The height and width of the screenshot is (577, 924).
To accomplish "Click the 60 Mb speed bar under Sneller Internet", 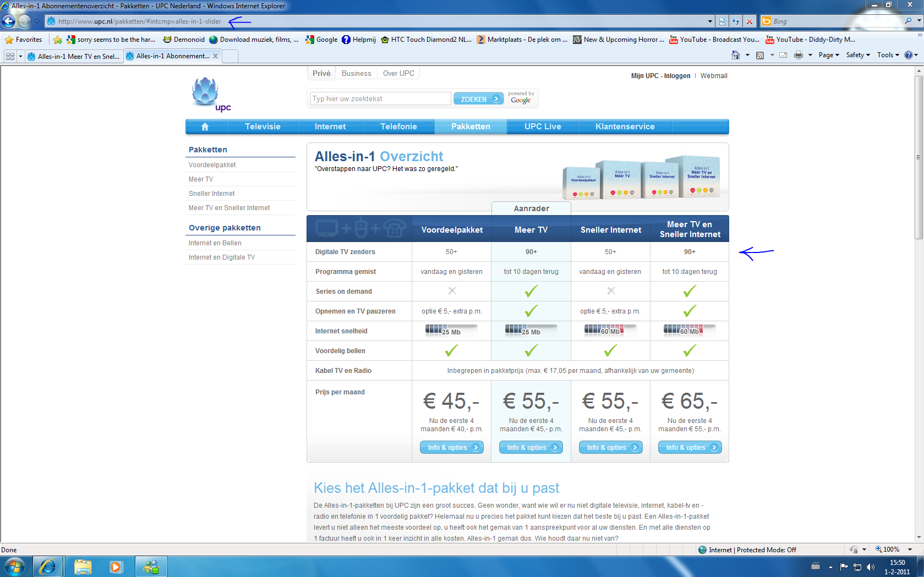I will (x=610, y=330).
